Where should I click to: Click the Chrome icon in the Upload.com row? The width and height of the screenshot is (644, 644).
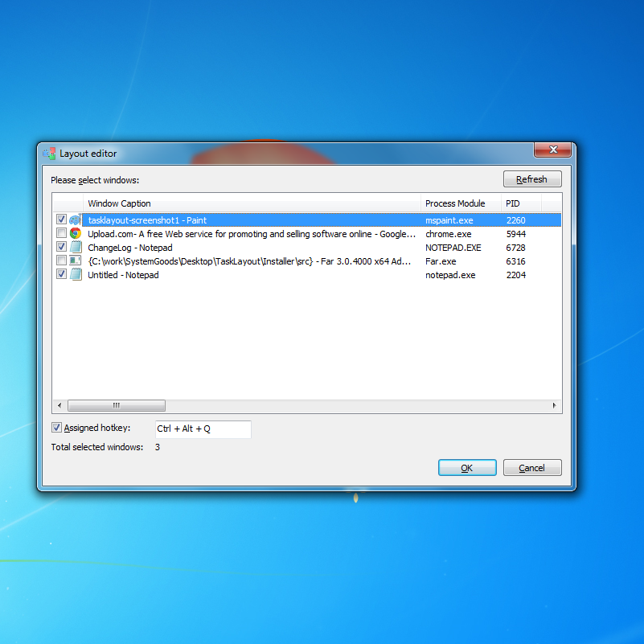coord(75,234)
